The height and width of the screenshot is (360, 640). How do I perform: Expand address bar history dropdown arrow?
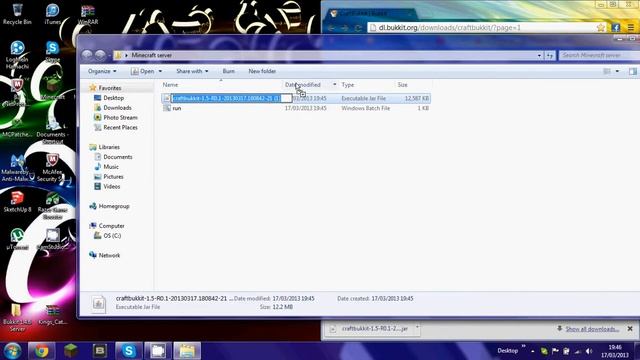[539, 55]
